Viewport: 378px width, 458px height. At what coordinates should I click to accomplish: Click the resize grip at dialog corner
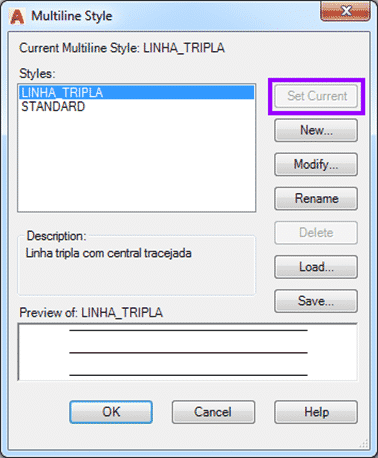pos(364,443)
